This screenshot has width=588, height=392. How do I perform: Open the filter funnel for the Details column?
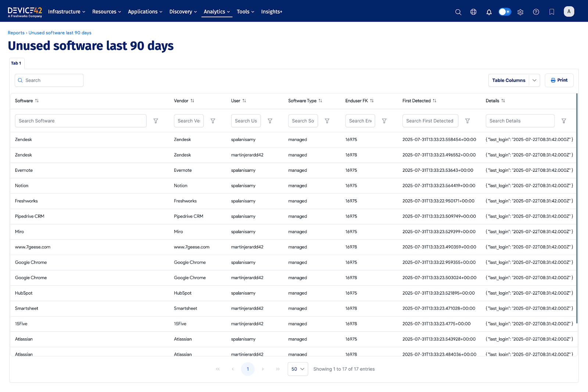coord(564,121)
